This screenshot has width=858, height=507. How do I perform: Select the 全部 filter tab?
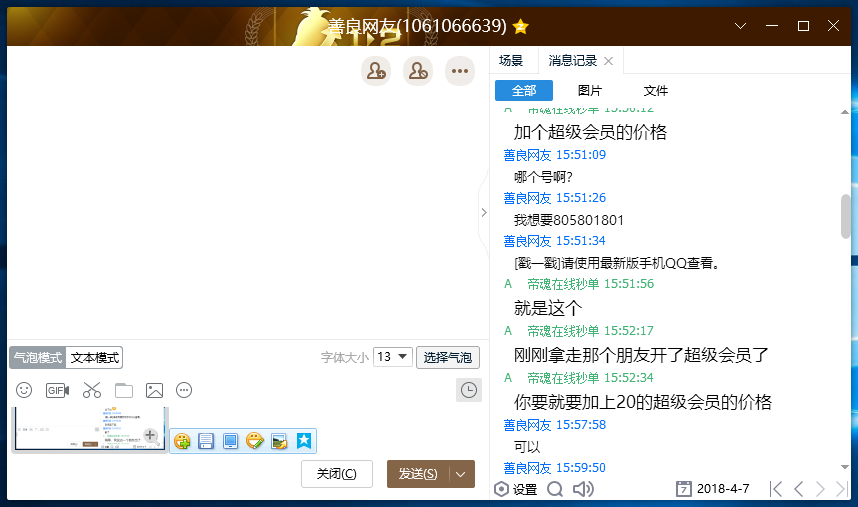[x=524, y=91]
